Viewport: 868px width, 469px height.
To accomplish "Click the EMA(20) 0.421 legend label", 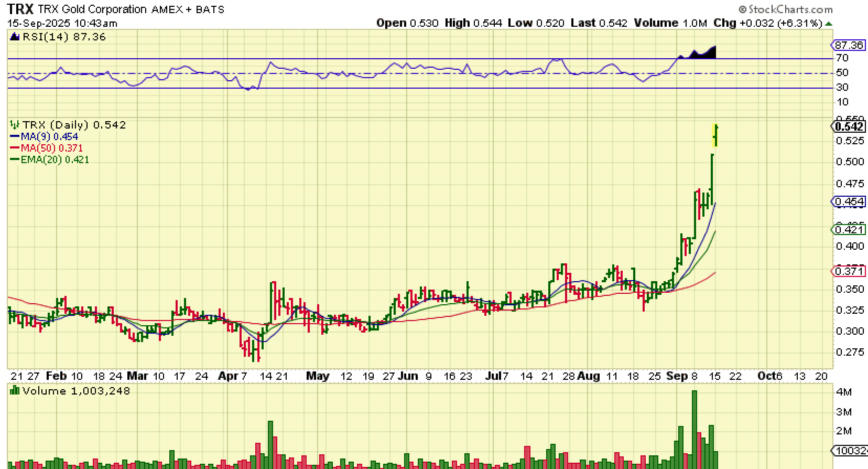I will [55, 160].
